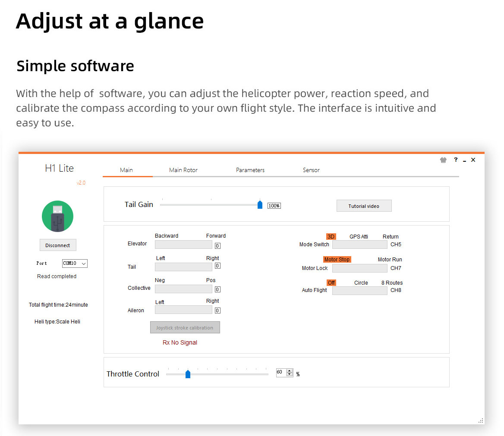
Task: Select the 3D mode option
Action: point(331,237)
